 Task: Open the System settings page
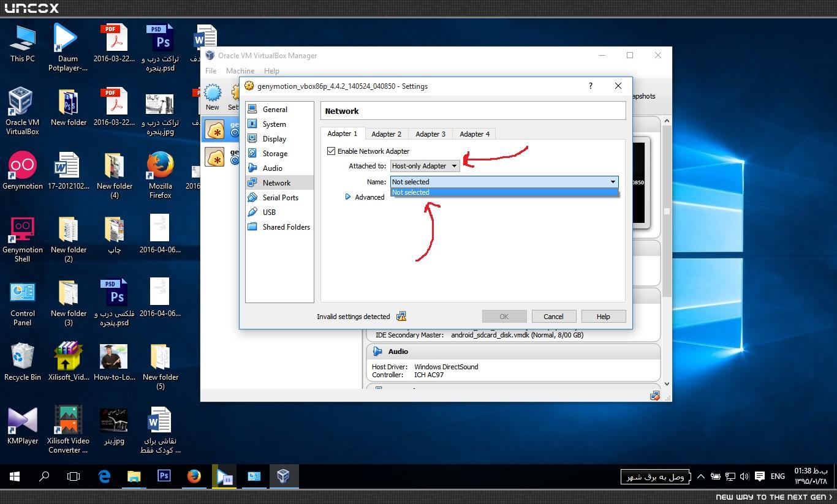pos(279,124)
